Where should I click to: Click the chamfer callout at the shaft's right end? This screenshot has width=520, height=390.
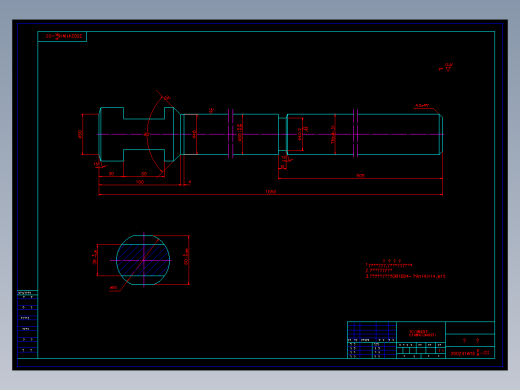pyautogui.click(x=422, y=106)
